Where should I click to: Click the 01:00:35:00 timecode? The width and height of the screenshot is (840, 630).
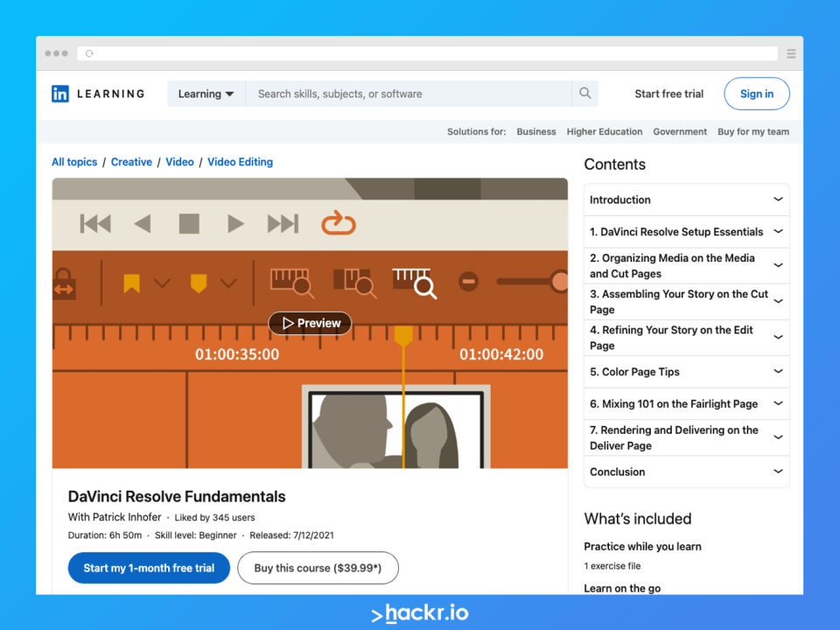click(237, 354)
